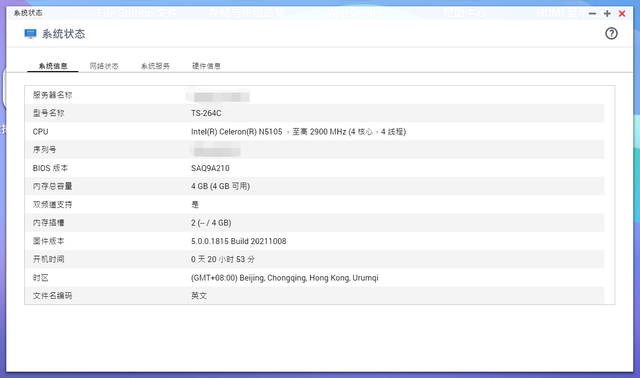Select the uptime value 0 天 20 小时 53 分
The width and height of the screenshot is (640, 378).
(223, 259)
